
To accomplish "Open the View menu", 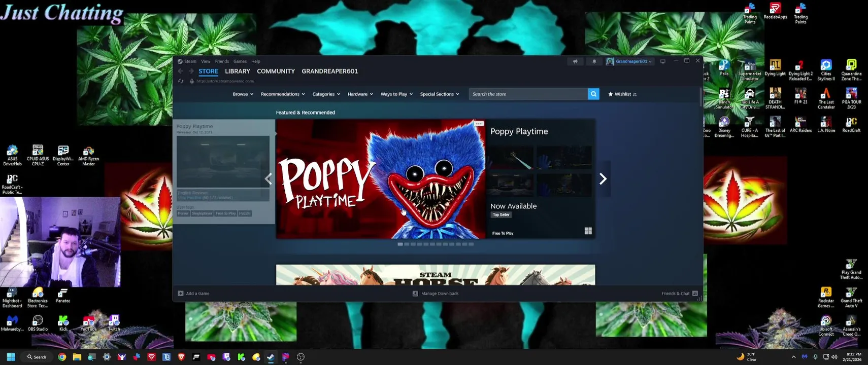I will 206,61.
